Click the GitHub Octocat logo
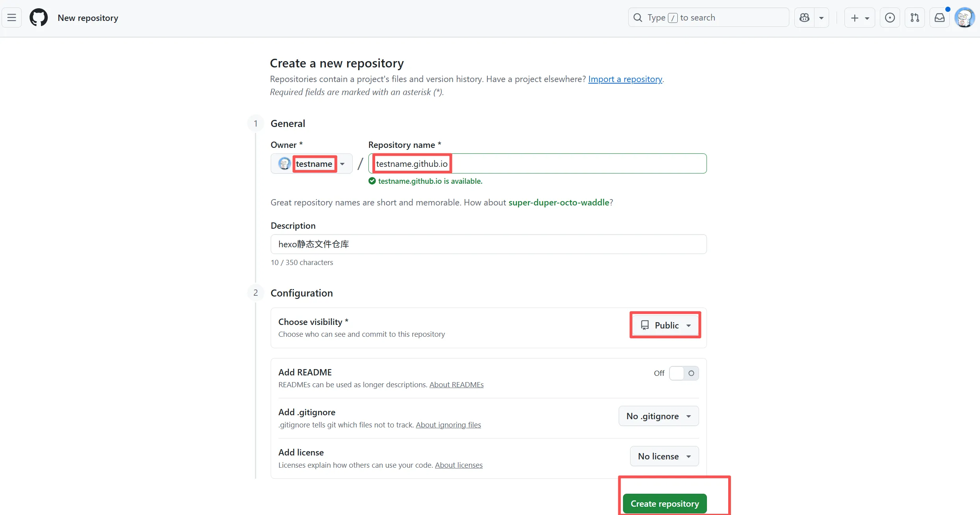The image size is (980, 515). pos(39,18)
